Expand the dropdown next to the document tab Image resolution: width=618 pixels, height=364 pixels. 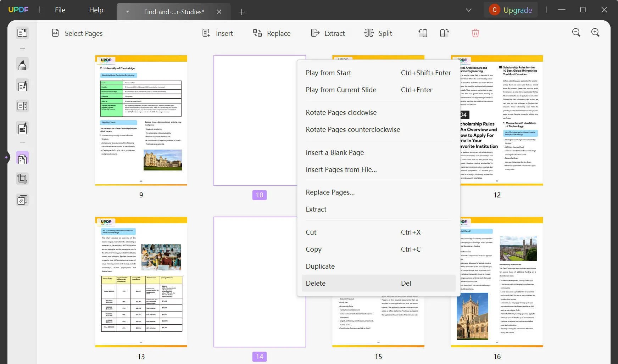pyautogui.click(x=127, y=12)
